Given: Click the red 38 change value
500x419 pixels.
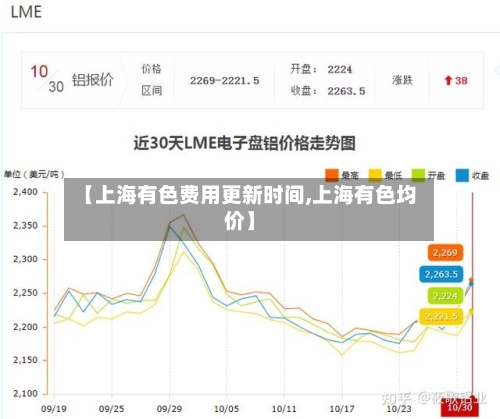Looking at the screenshot, I should pos(461,80).
